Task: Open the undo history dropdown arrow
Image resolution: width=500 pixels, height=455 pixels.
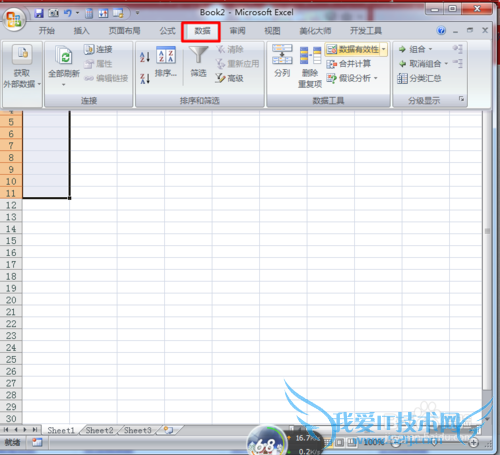Action: tap(78, 13)
